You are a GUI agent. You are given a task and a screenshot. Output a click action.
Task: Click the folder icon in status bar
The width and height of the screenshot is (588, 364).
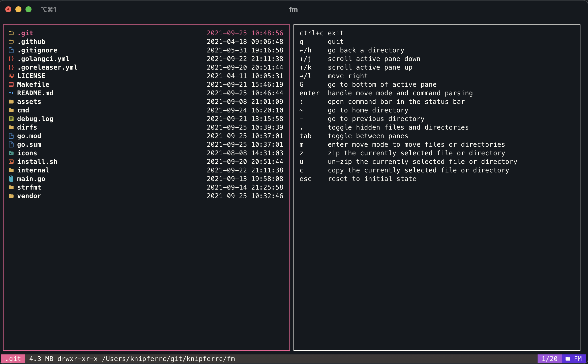click(x=568, y=359)
